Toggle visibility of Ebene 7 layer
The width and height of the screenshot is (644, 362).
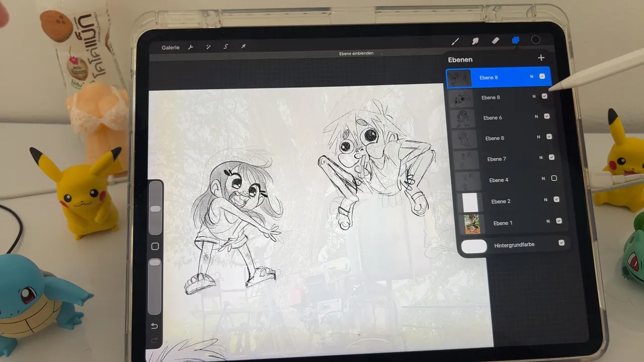click(x=551, y=157)
